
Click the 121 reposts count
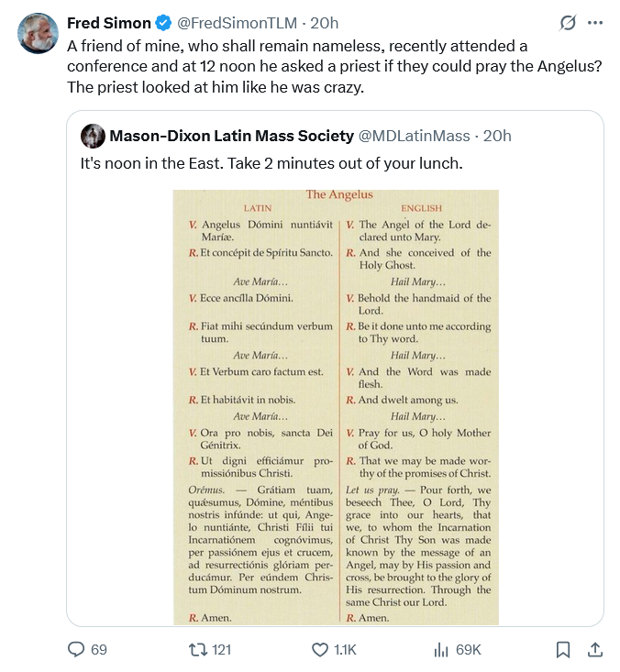pyautogui.click(x=221, y=649)
